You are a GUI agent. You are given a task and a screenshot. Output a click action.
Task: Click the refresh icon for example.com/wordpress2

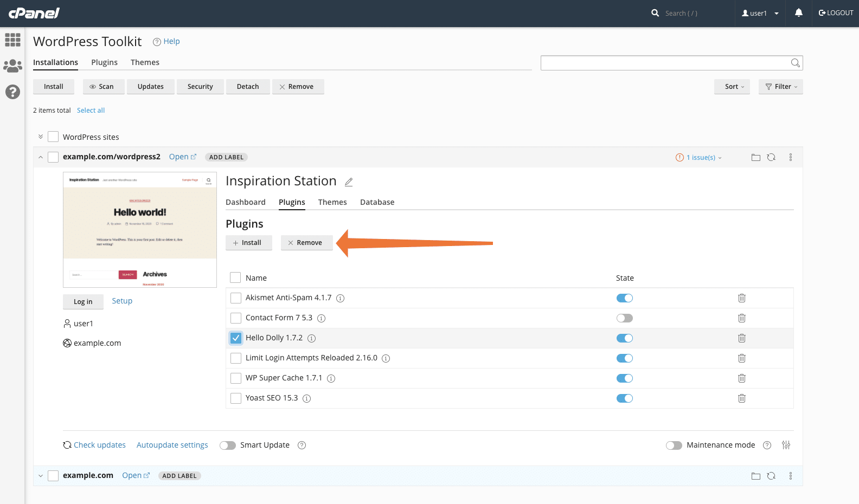click(x=771, y=157)
